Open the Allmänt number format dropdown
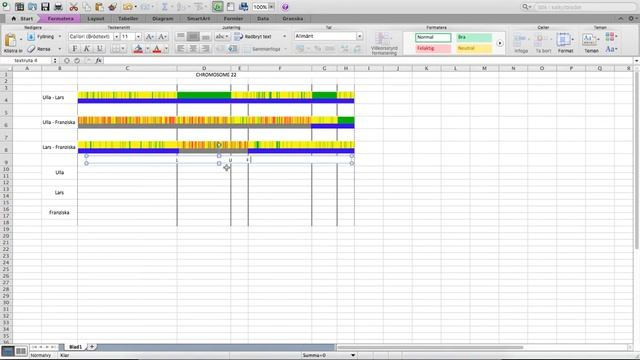This screenshot has height=360, width=640. click(x=359, y=36)
